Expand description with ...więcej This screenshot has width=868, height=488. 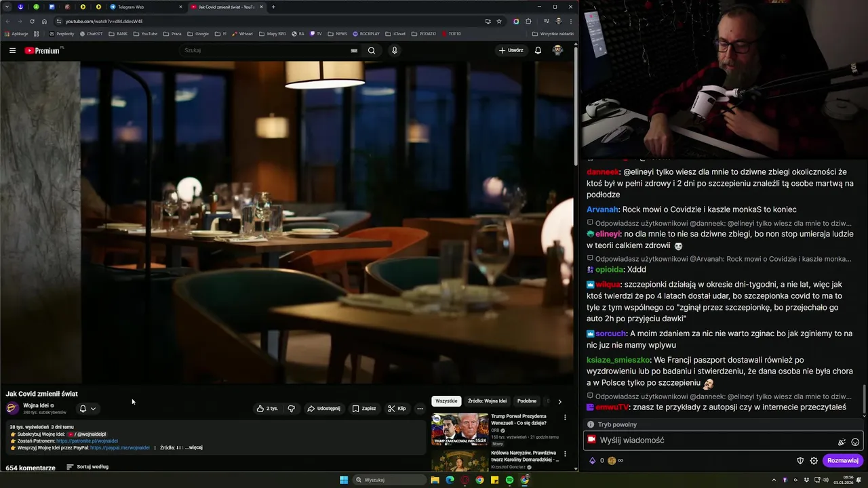click(193, 447)
